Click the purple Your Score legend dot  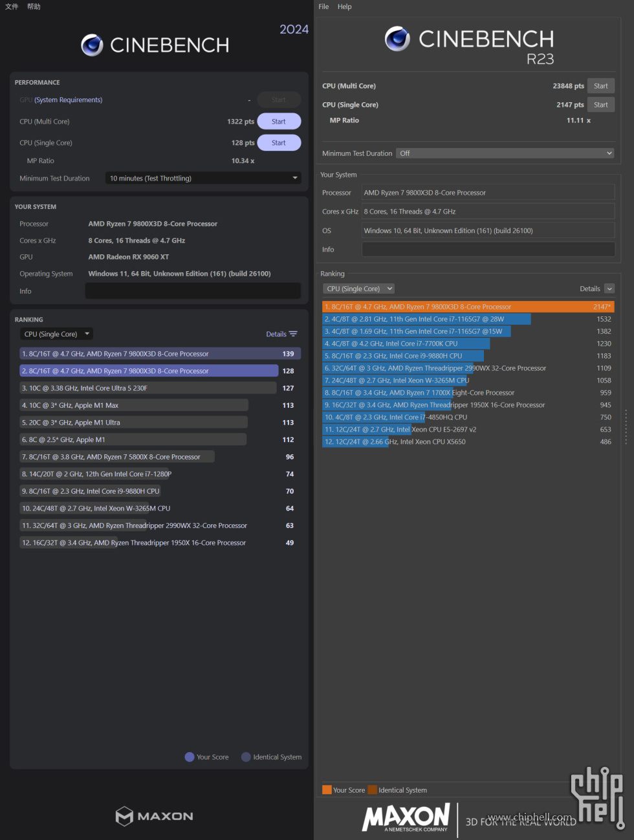[190, 757]
